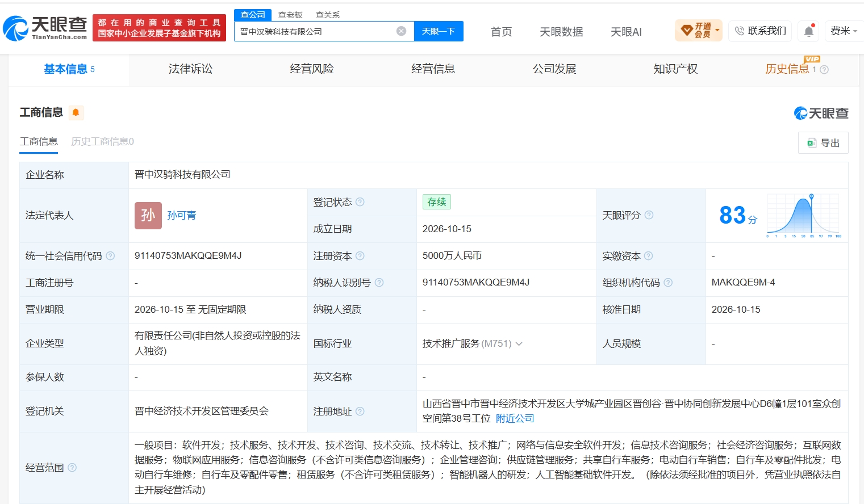Open the 历史工商信息0 sub-tab
The width and height of the screenshot is (864, 504).
click(x=102, y=141)
